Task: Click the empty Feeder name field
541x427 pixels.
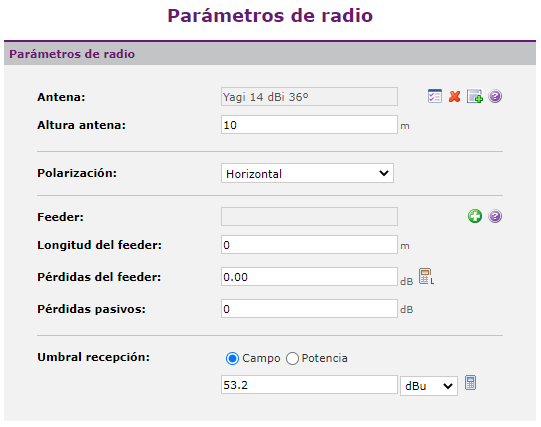Action: [x=309, y=217]
